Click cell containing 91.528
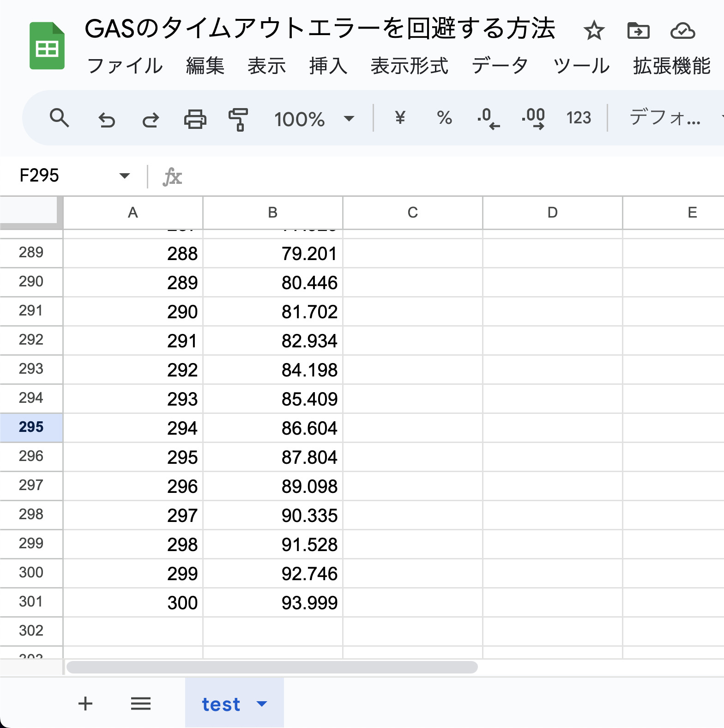Screen dimensions: 724x728 coord(273,544)
